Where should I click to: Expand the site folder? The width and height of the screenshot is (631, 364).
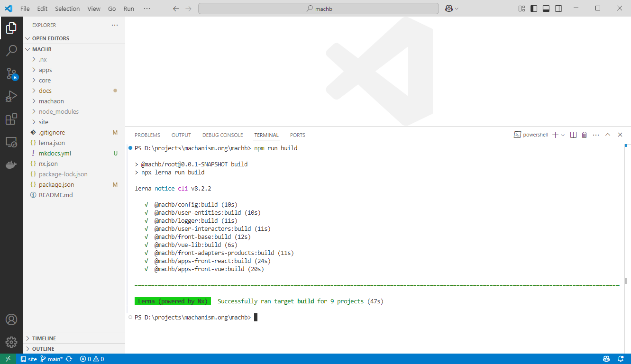click(x=74, y=122)
